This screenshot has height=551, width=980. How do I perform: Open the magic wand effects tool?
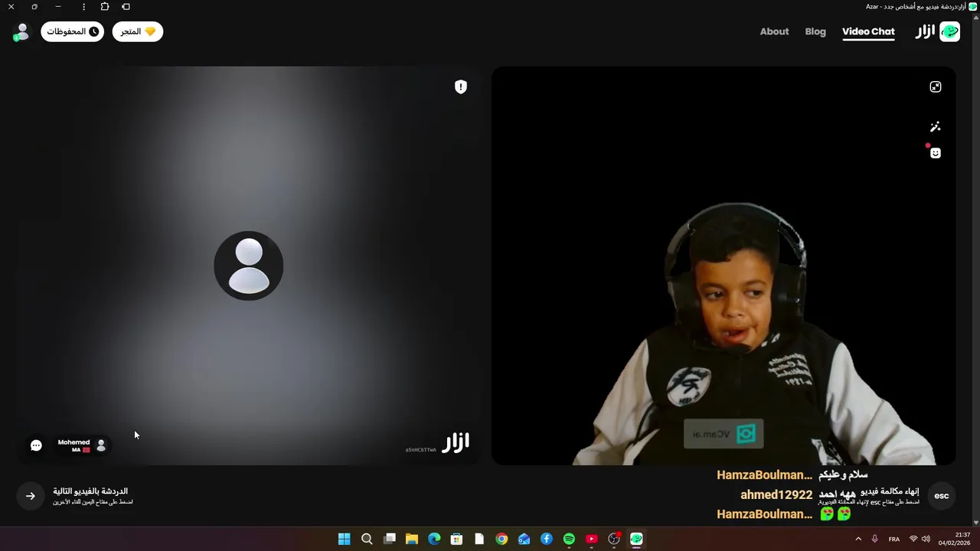click(x=936, y=127)
